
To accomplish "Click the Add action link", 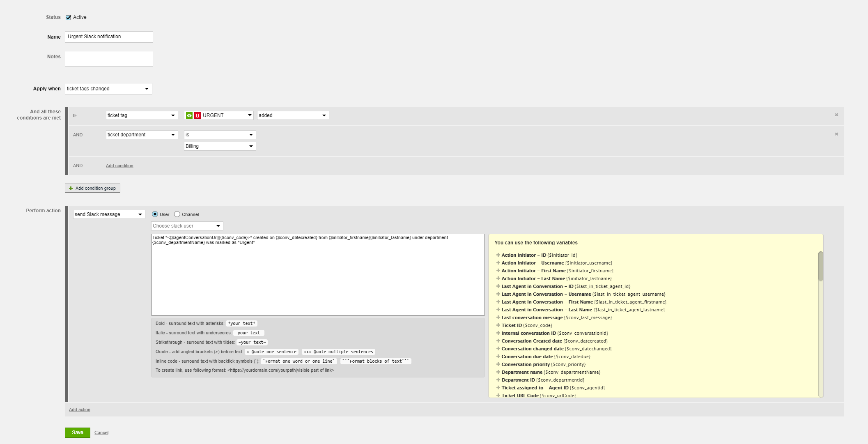I will [80, 409].
